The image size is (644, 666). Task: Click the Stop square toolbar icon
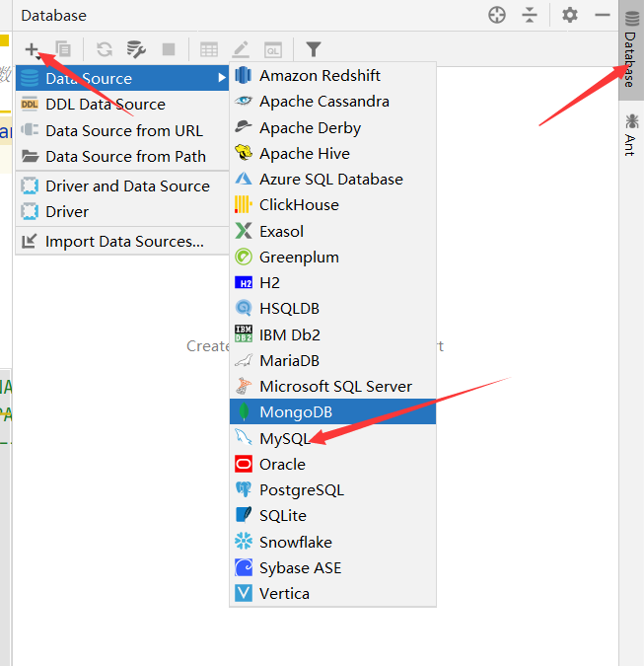169,49
